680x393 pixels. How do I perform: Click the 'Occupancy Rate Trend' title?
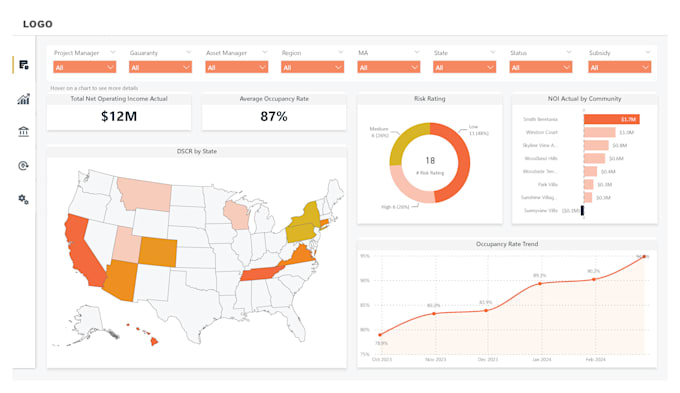(x=507, y=244)
